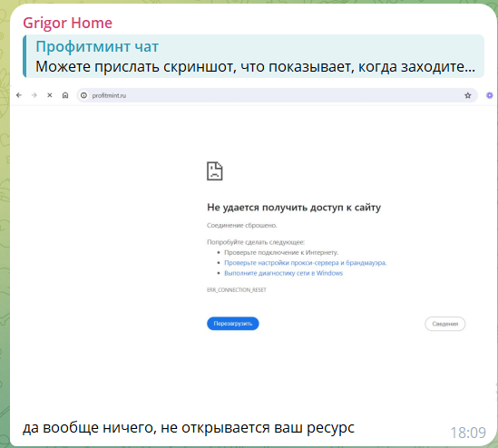Open proxy and firewall settings link

coord(305,263)
